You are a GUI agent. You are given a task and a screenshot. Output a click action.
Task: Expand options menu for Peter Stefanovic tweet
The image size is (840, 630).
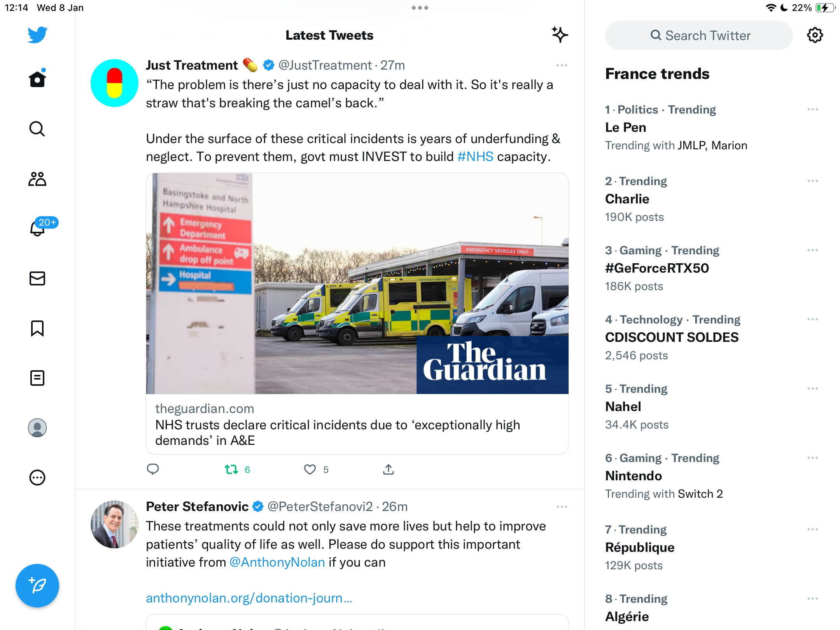(x=562, y=507)
